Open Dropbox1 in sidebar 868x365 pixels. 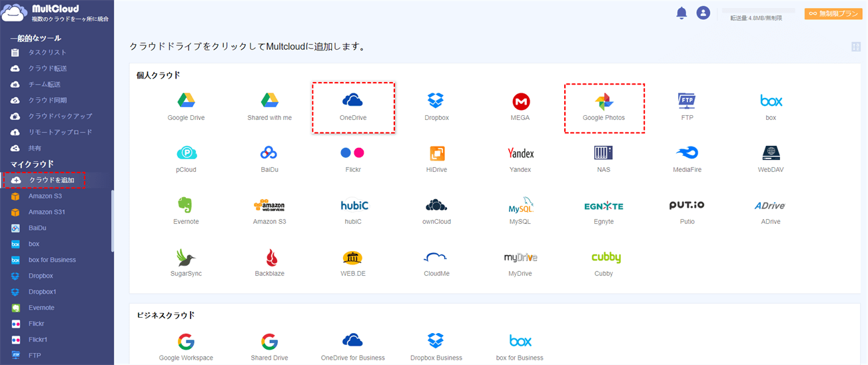click(x=42, y=292)
